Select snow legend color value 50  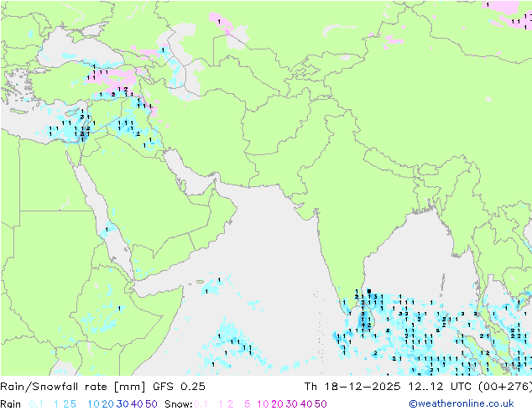(x=321, y=404)
